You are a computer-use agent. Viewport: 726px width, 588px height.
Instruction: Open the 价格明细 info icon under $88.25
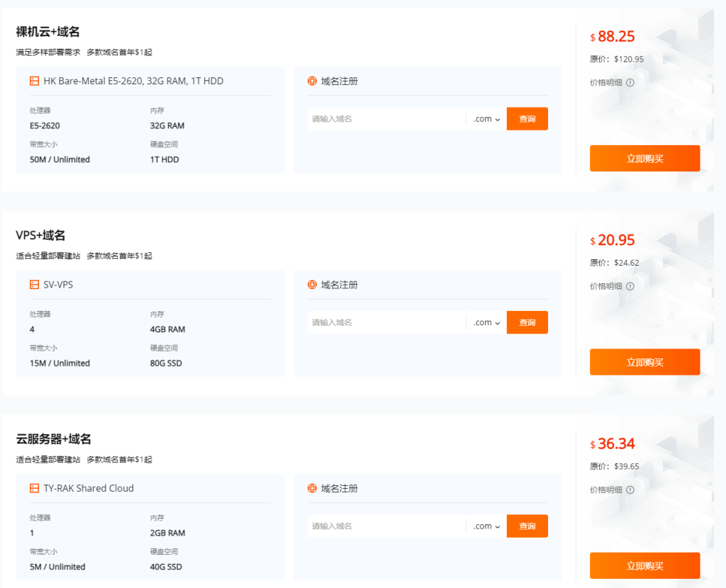point(630,82)
